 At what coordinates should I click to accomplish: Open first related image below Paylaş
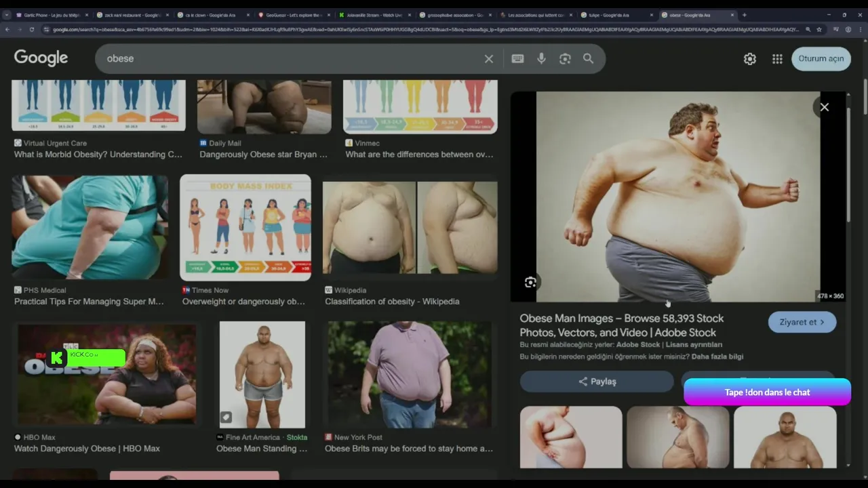click(571, 437)
